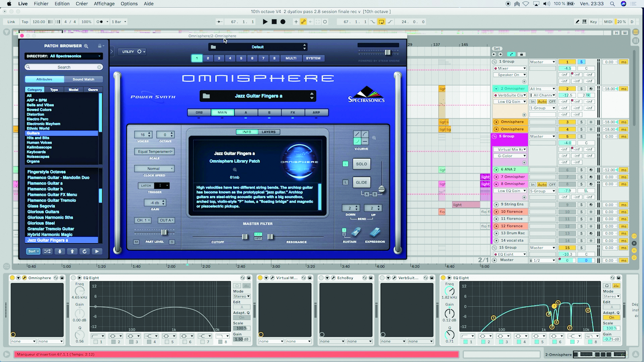Click the GLIDE button
Screen dimensions: 644x362
coord(361,182)
